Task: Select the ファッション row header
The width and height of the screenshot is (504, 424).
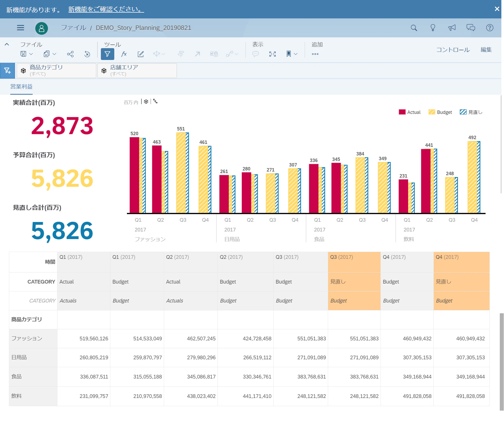Action: pyautogui.click(x=33, y=339)
